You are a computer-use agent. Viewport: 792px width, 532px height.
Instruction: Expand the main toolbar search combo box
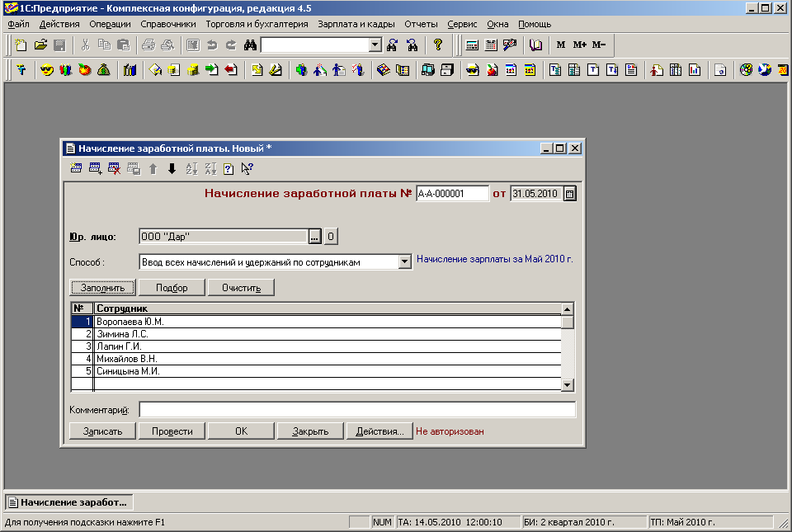[375, 45]
